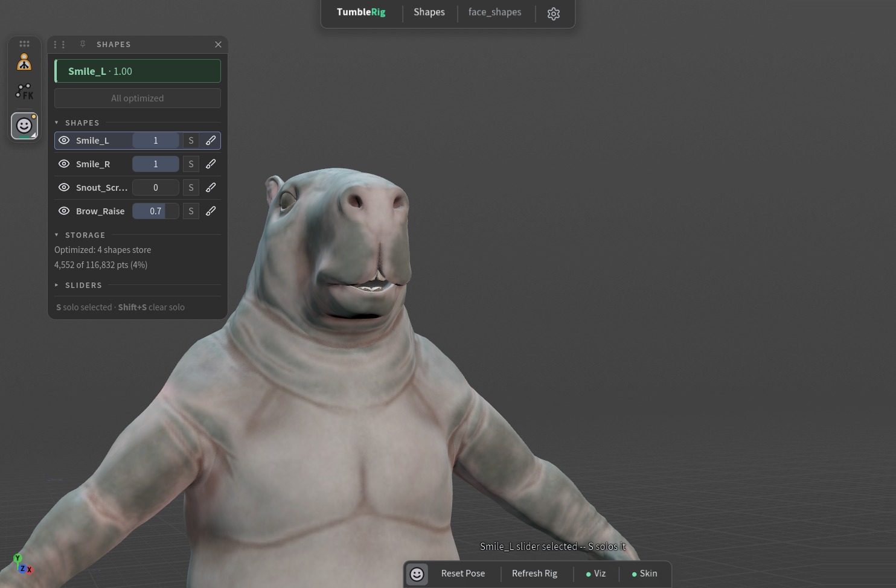Select the Brow_Raise shape name

point(100,211)
